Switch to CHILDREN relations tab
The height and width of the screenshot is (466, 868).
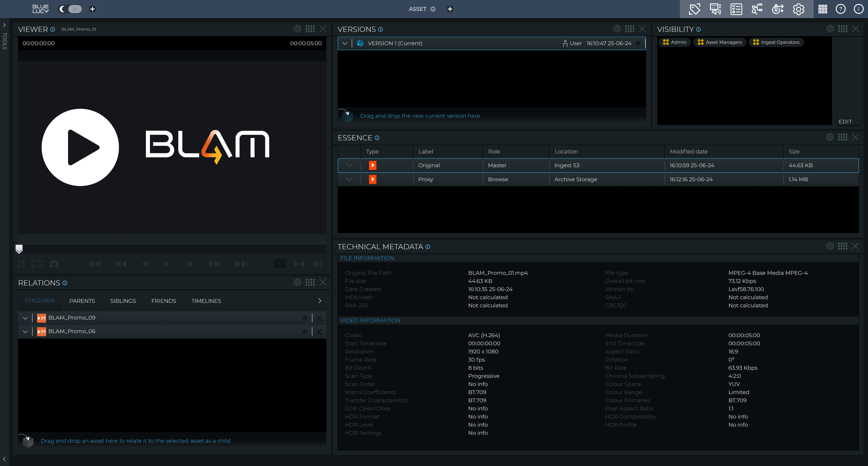click(39, 301)
